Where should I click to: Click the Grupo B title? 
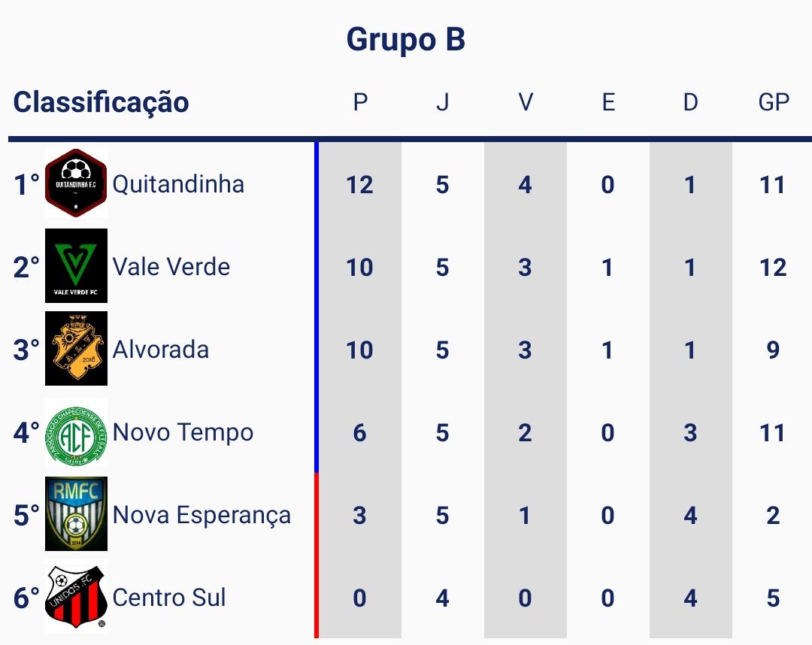(x=406, y=39)
